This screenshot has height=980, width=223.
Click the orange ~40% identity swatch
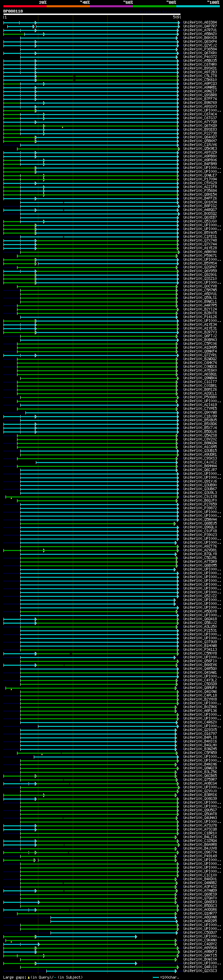(68, 6)
